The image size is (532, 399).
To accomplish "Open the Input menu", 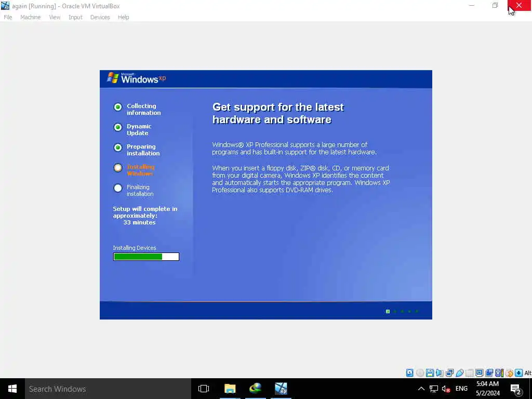I will point(75,17).
